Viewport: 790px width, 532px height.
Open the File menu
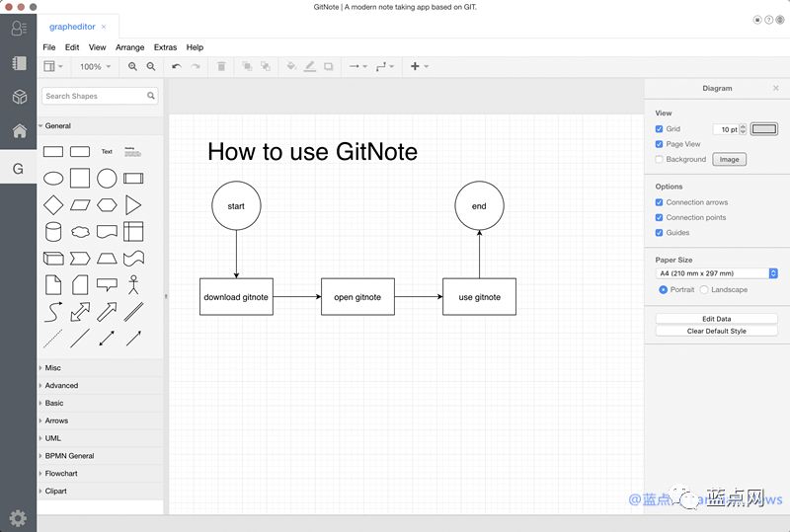tap(48, 47)
